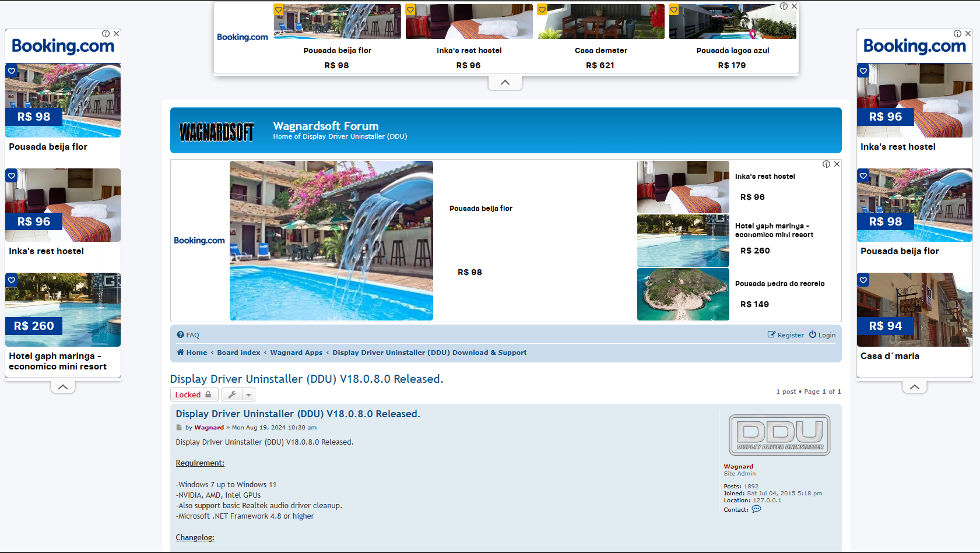Open Booking.com logo in in-page ad
The width and height of the screenshot is (980, 553).
[199, 241]
